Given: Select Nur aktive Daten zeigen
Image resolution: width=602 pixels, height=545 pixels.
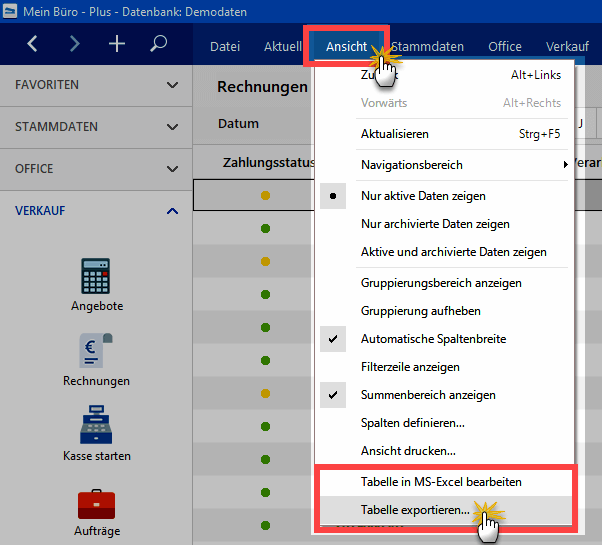Looking at the screenshot, I should pos(444,196).
